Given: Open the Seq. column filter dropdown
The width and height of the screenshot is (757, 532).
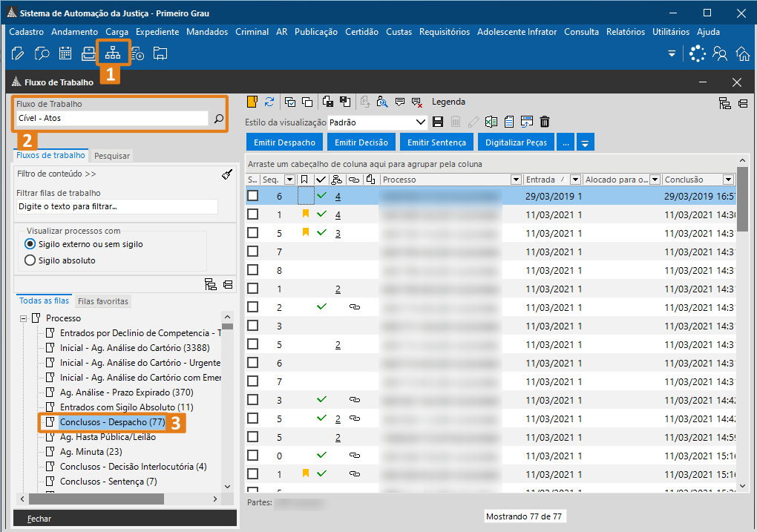Looking at the screenshot, I should 289,180.
